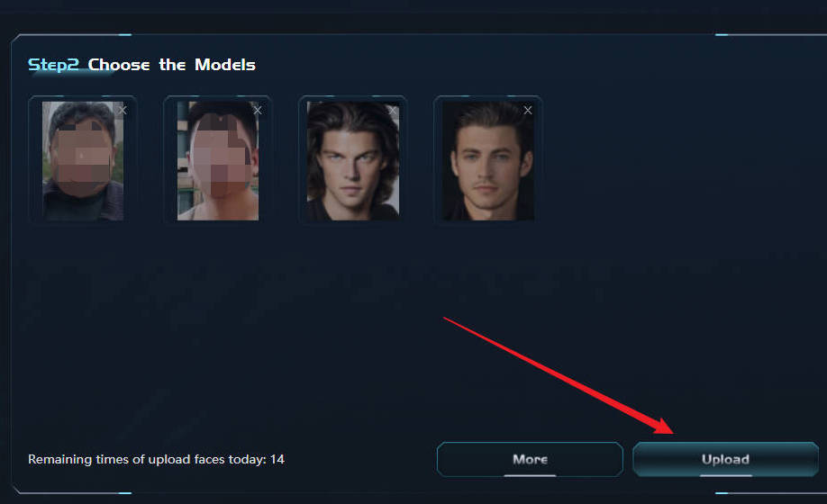Click the cyan underline beneath Step2
Viewport: 827px width, 504px height.
[x=73, y=73]
